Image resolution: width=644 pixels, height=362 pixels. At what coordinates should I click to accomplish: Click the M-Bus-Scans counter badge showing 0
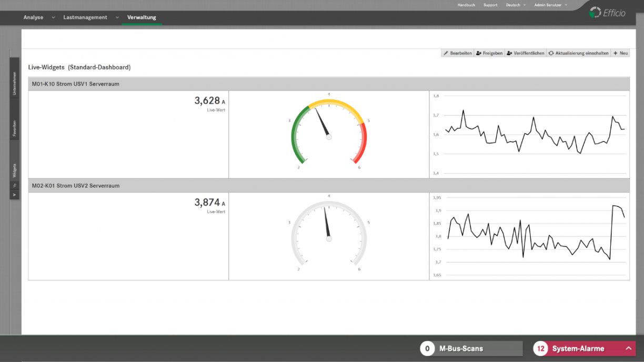[x=428, y=348]
